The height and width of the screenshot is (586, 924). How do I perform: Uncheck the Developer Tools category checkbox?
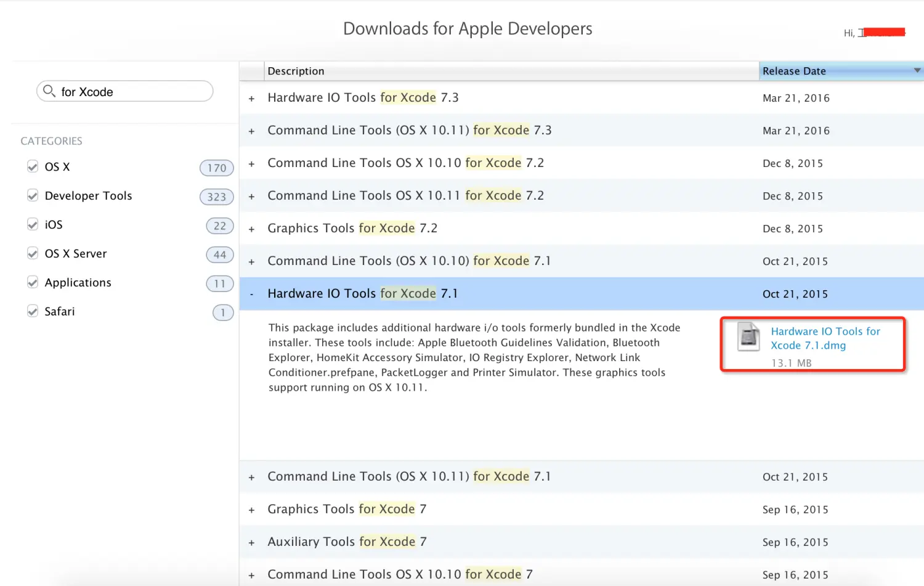[x=33, y=195]
